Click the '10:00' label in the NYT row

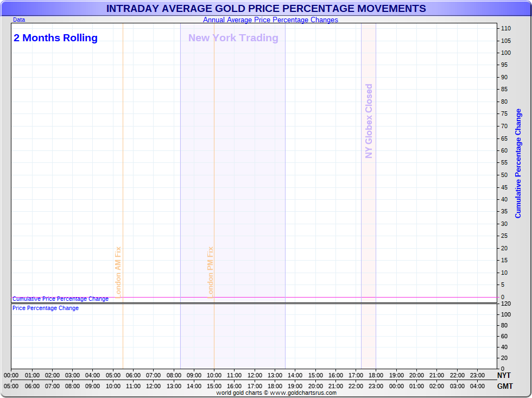(214, 375)
